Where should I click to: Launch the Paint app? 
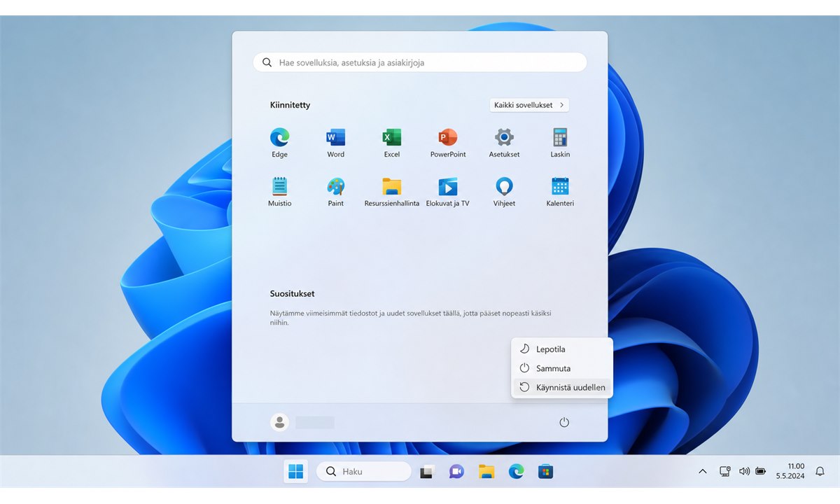click(x=336, y=192)
